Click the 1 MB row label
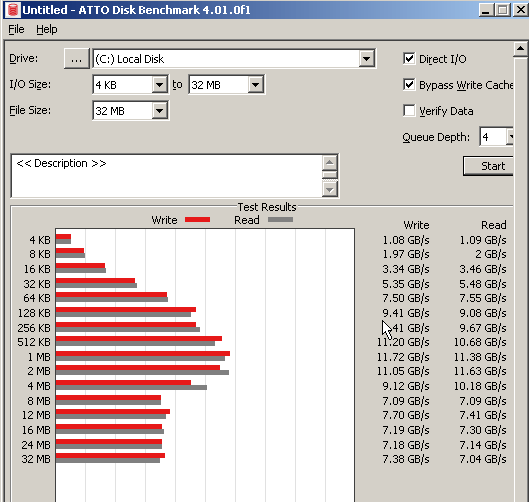Viewport: 529px width, 502px height. (39, 357)
